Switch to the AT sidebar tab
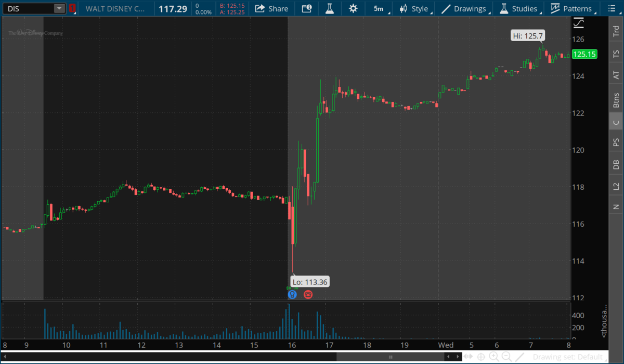The height and width of the screenshot is (364, 624). click(x=616, y=75)
